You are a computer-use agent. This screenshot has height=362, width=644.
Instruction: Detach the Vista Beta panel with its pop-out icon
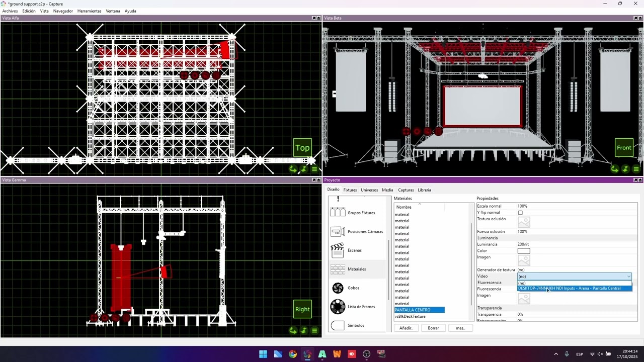(x=635, y=18)
